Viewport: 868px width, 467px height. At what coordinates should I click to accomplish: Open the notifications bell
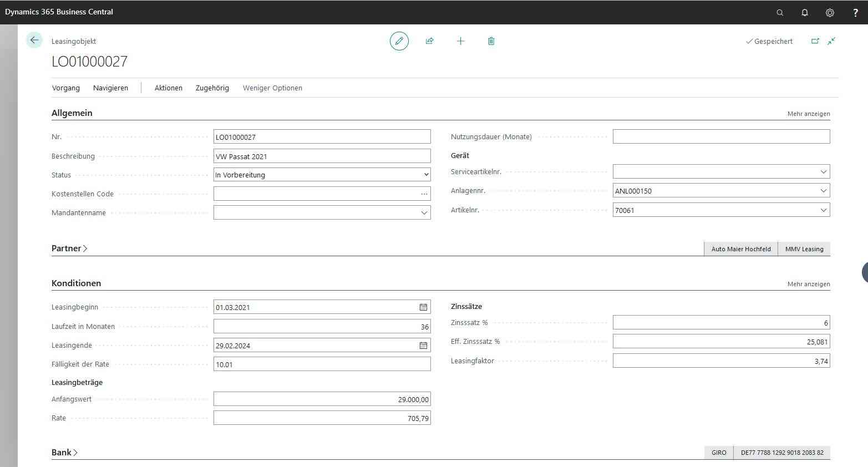tap(805, 12)
